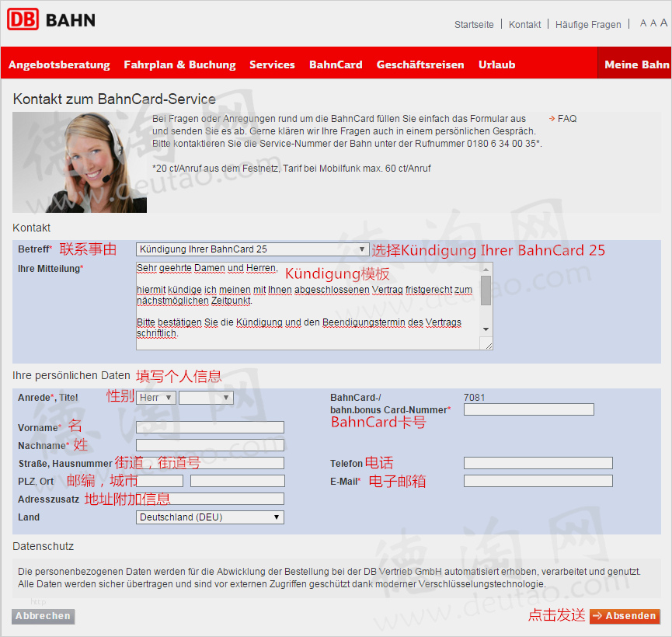The height and width of the screenshot is (637, 672).
Task: Open the Services menu
Action: coord(272,64)
